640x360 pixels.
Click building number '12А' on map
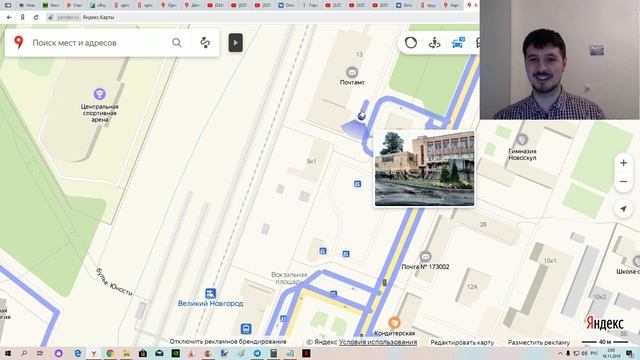click(472, 287)
